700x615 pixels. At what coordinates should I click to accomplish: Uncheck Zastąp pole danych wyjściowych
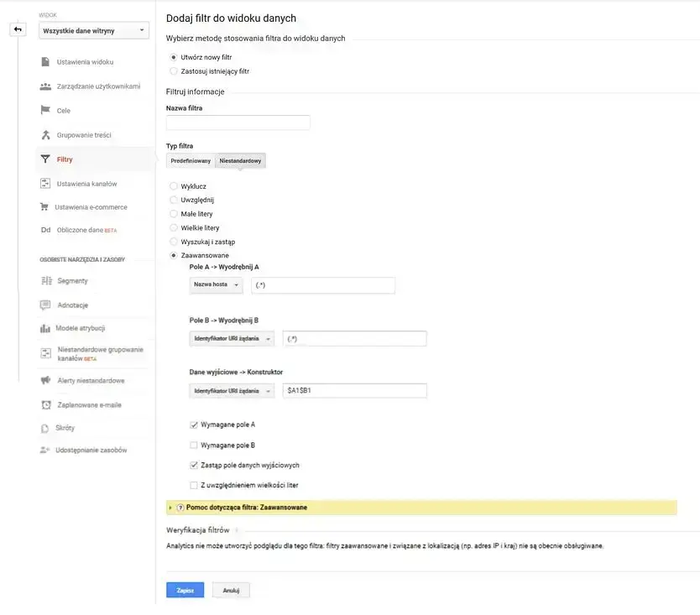pos(194,465)
